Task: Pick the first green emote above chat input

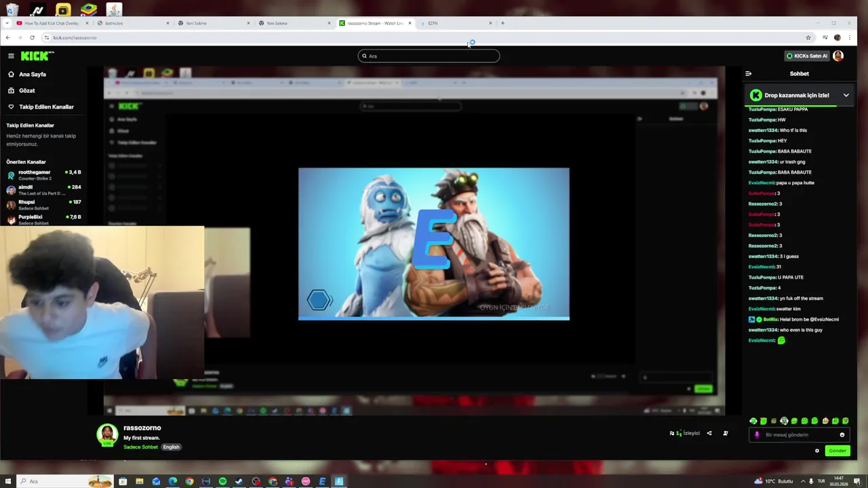Action: tap(753, 421)
